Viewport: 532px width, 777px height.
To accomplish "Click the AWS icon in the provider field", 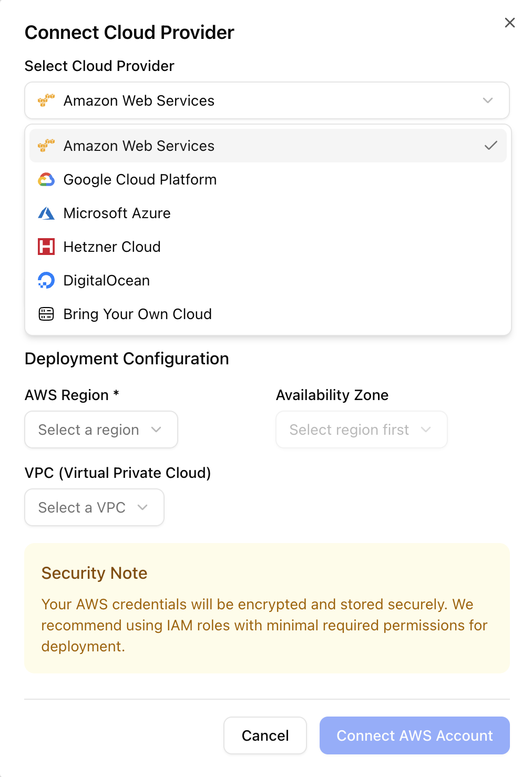I will pyautogui.click(x=46, y=100).
